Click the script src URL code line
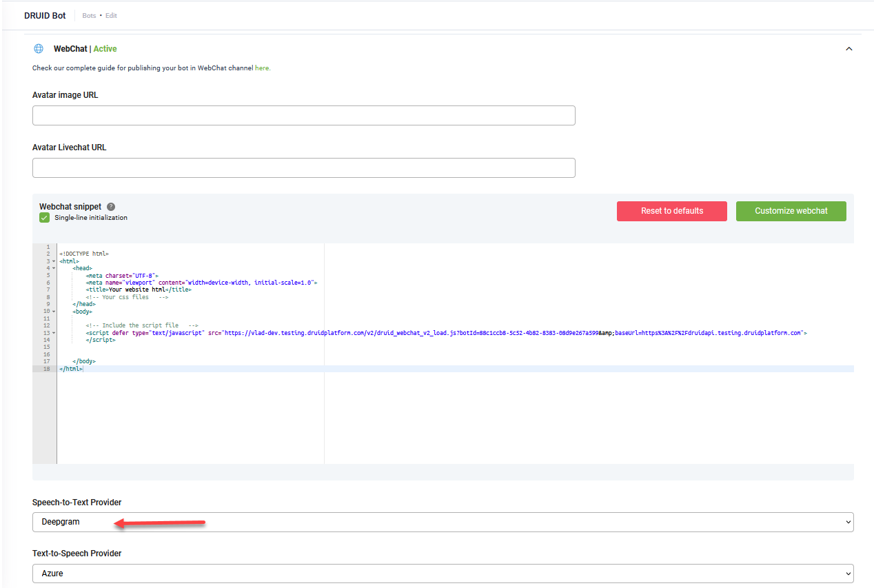This screenshot has height=588, width=874. point(446,333)
